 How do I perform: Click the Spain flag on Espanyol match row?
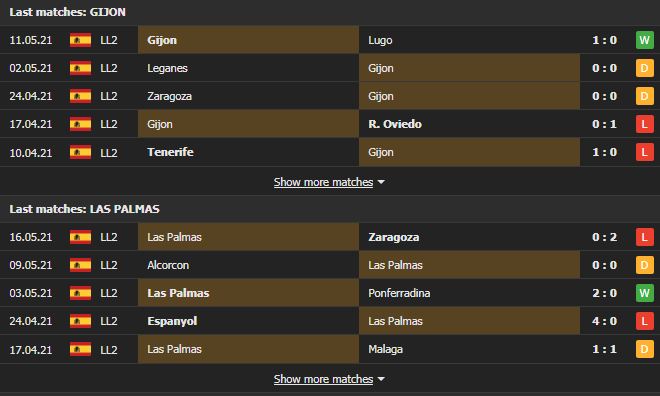[80, 321]
